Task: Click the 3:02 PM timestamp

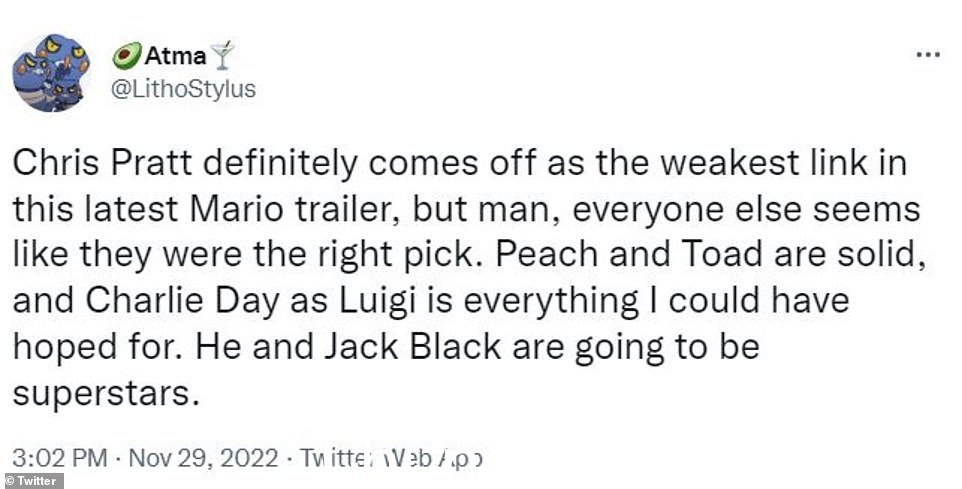Action: pyautogui.click(x=60, y=459)
